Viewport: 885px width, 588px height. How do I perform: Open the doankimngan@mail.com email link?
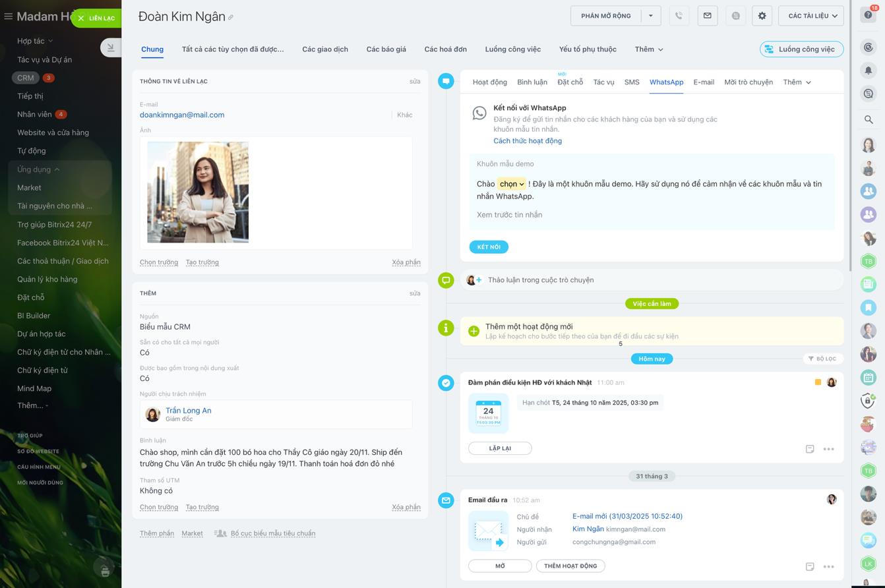coord(182,115)
